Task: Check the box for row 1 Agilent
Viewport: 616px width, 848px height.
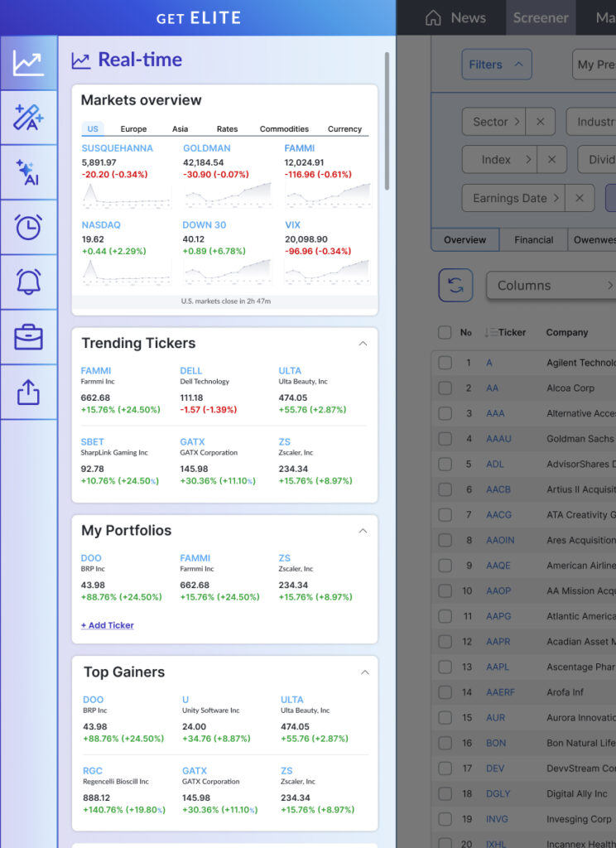Action: tap(445, 363)
